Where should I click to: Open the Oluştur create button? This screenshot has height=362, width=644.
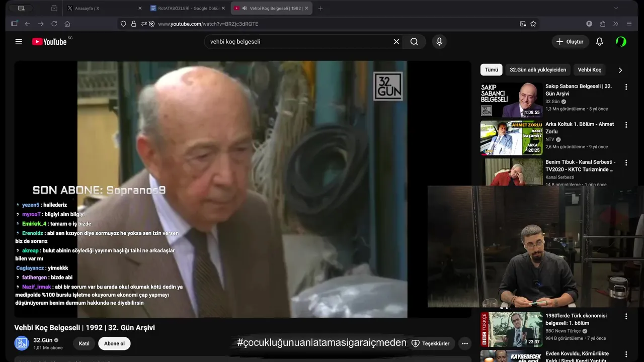570,42
